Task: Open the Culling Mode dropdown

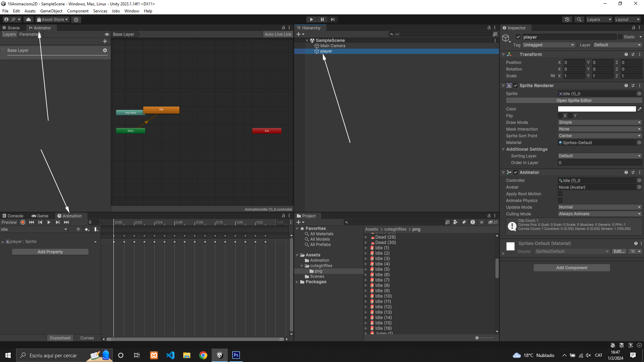Action: point(599,214)
